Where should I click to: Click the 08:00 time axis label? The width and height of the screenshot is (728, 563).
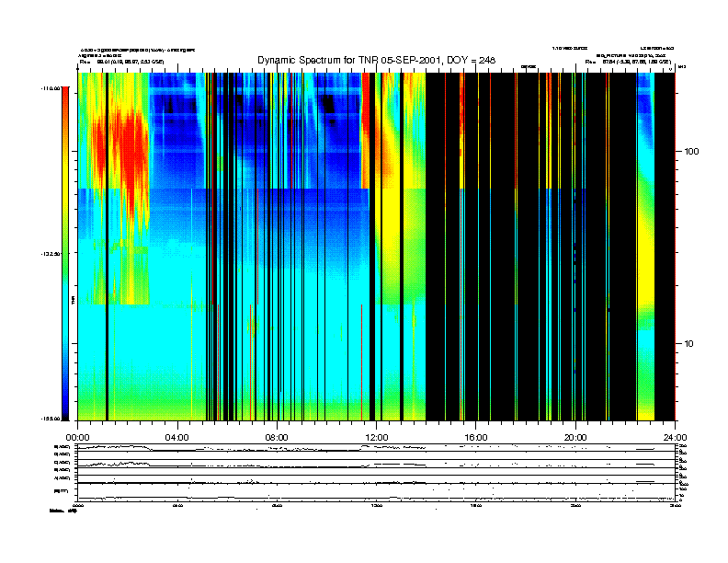click(x=277, y=438)
